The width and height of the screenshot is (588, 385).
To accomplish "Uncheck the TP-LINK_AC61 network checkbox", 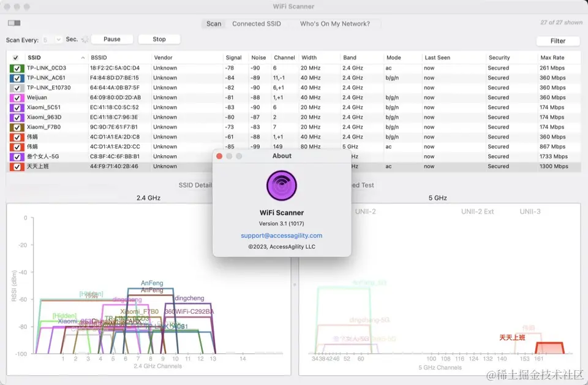I will point(17,78).
